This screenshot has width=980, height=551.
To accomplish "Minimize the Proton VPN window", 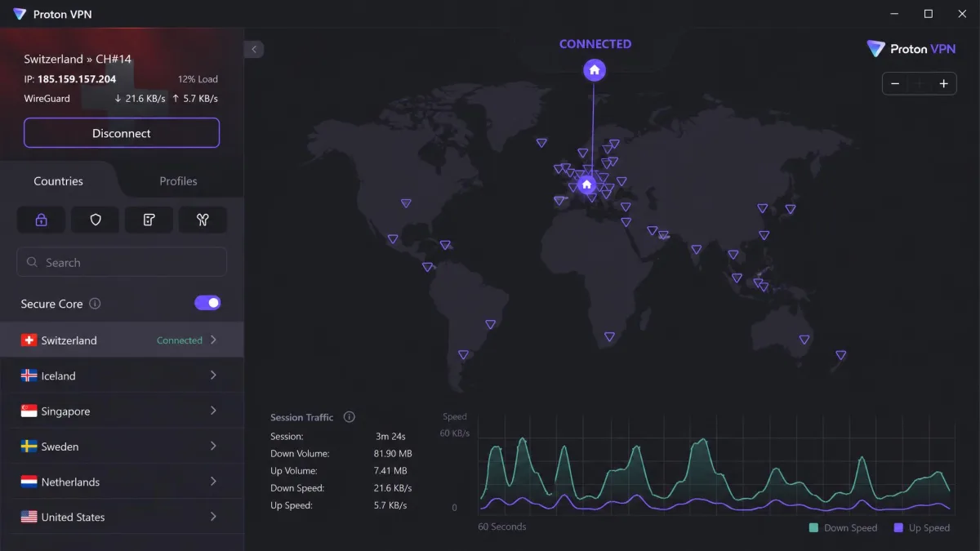I will point(893,14).
